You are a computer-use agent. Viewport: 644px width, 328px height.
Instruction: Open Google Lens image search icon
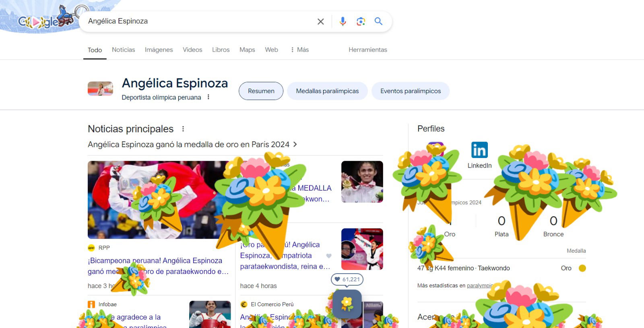pos(361,21)
